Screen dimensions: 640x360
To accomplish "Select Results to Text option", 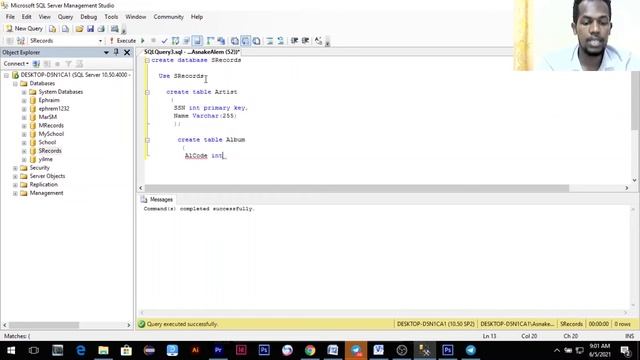I will coord(235,41).
